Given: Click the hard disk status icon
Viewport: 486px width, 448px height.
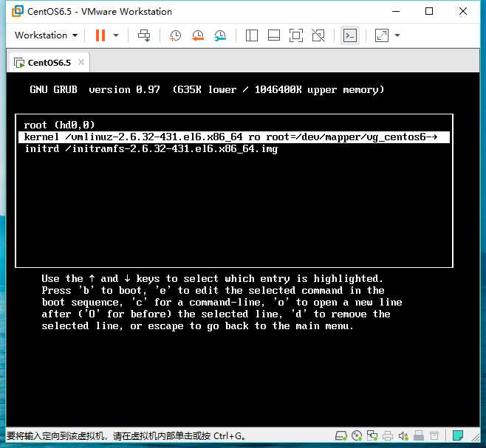Looking at the screenshot, I should (341, 435).
